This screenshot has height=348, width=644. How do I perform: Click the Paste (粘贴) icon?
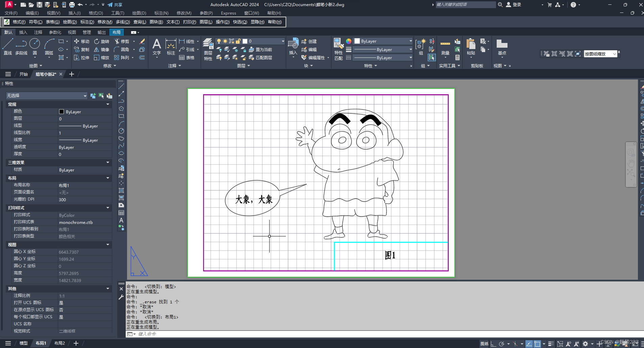(x=471, y=47)
